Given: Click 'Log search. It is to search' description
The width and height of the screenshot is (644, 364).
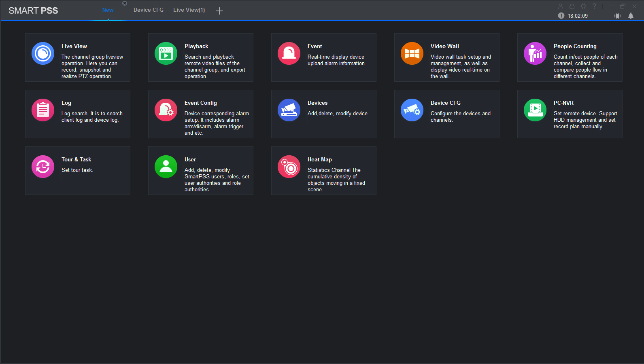Looking at the screenshot, I should 92,116.
